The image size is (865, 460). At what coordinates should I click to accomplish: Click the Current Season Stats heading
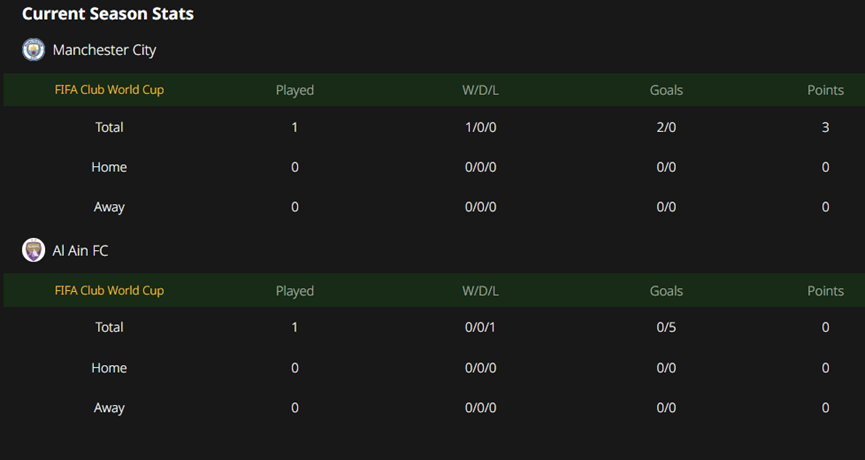(108, 14)
